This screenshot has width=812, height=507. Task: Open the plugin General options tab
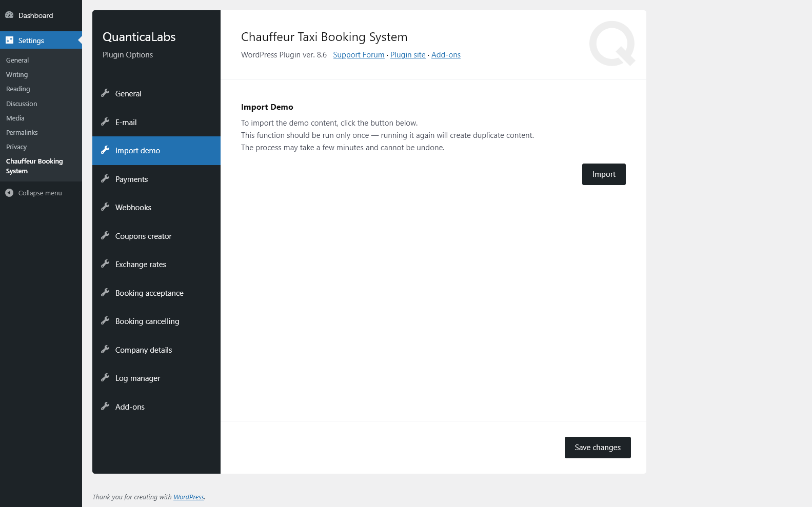point(156,94)
